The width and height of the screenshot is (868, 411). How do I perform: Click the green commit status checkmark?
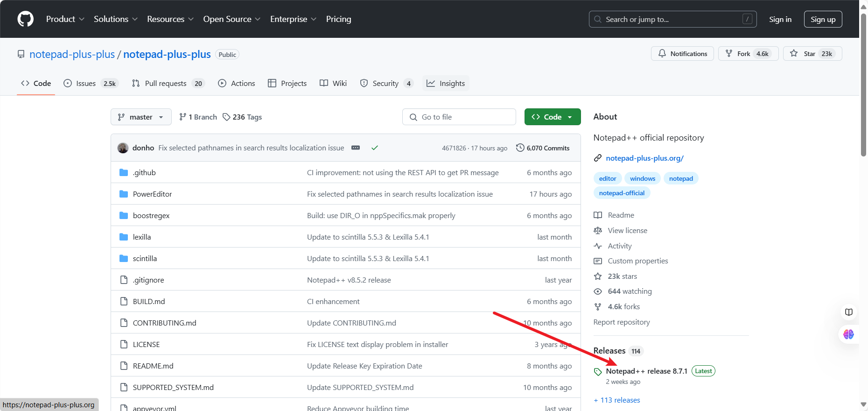(374, 148)
